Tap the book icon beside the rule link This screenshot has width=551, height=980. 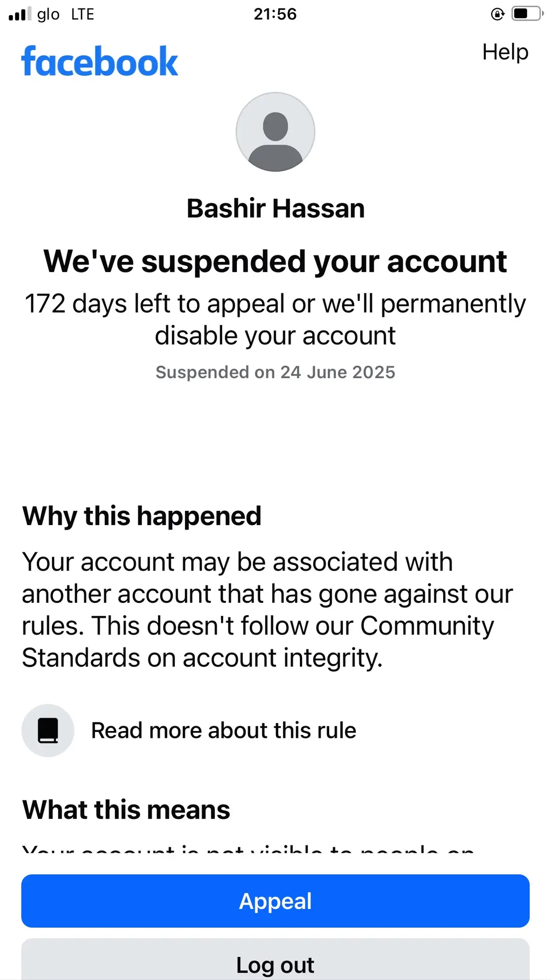pyautogui.click(x=48, y=730)
